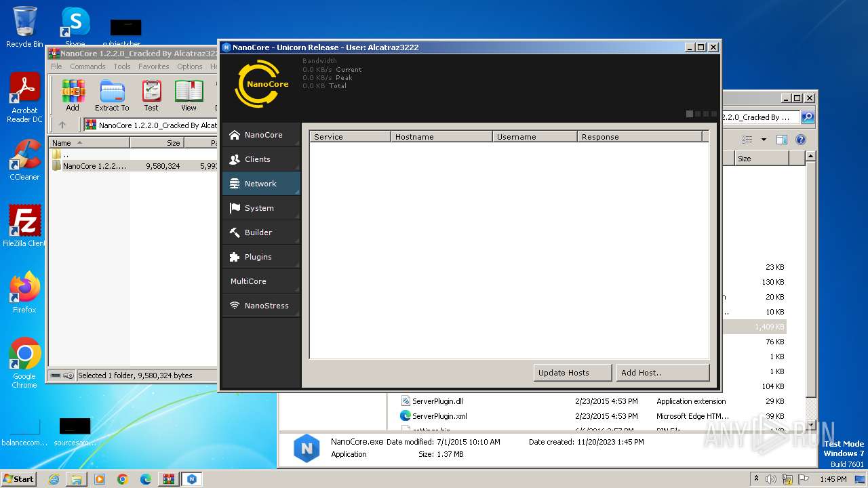Screen dimensions: 868x488
Task: Open WinRAR Commands menu
Action: coord(87,66)
